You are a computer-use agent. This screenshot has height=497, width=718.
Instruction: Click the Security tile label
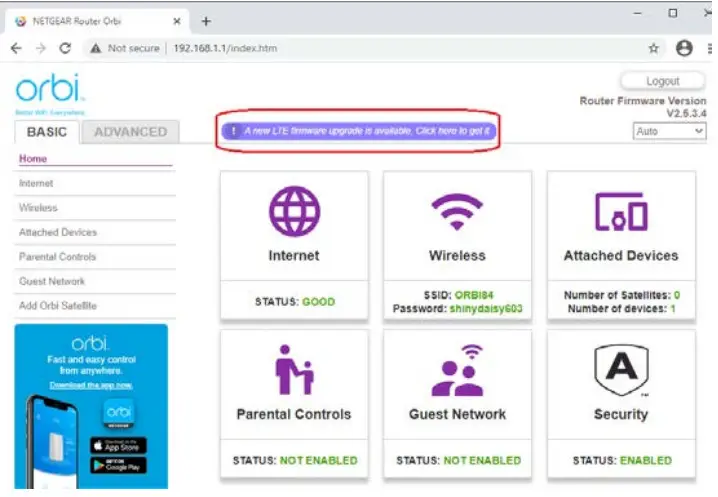click(621, 415)
